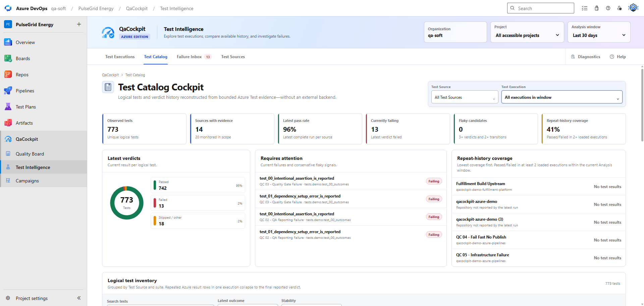
Task: Click the Test Catalog Cockpit document icon
Action: (x=108, y=87)
